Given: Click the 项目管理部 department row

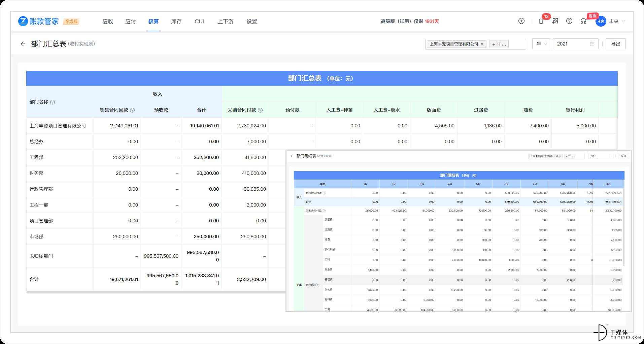Looking at the screenshot, I should [41, 221].
